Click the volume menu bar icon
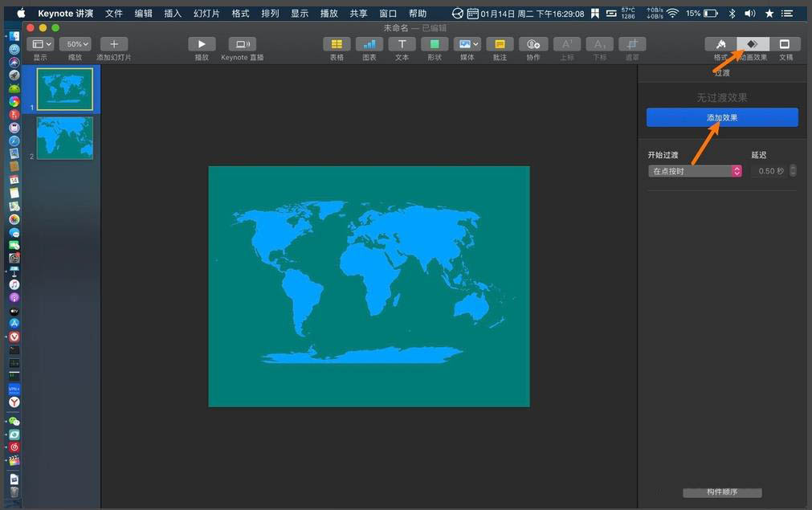 click(x=750, y=14)
